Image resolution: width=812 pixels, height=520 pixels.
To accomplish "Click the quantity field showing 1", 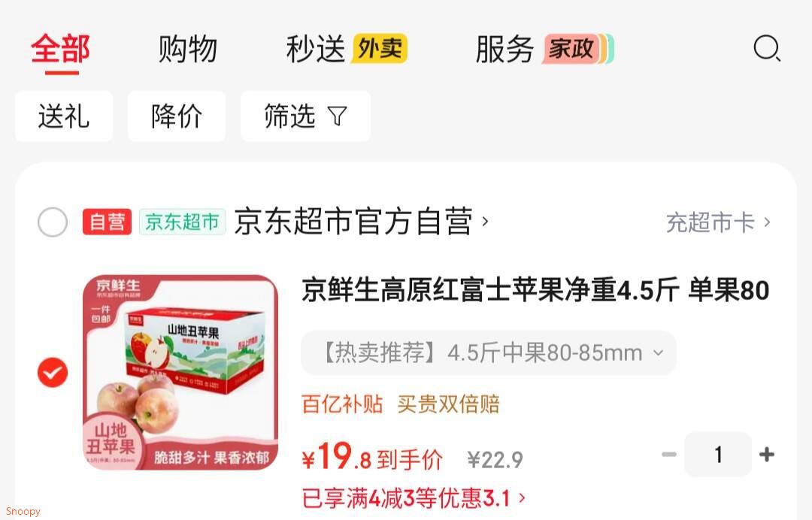I will 718,455.
